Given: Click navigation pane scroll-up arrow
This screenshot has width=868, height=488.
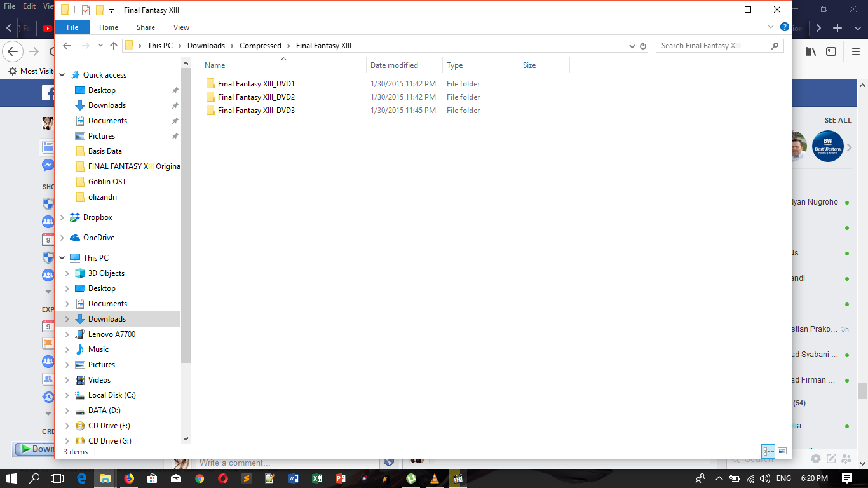Looking at the screenshot, I should tap(186, 63).
